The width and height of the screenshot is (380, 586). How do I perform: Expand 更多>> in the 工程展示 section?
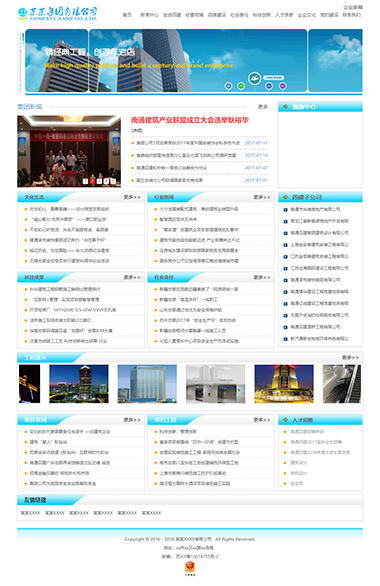(350, 358)
